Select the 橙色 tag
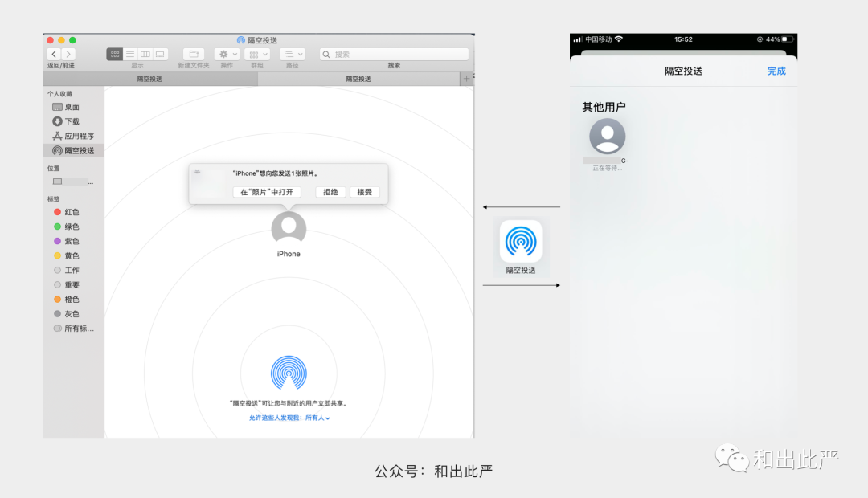The image size is (868, 498). click(x=73, y=300)
